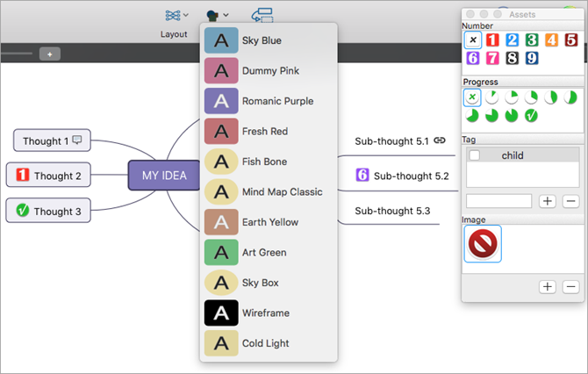Select number 8 icon in Assets
This screenshot has height=374, width=588.
[x=512, y=58]
